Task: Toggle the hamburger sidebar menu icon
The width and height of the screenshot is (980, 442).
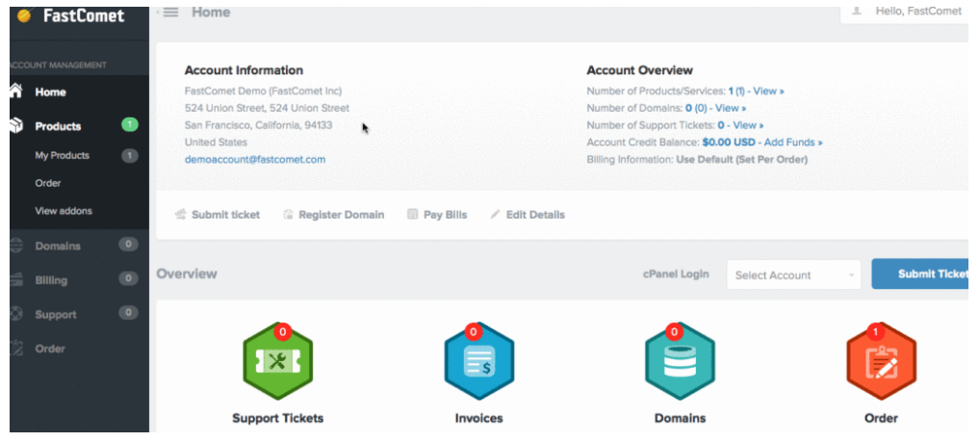Action: [x=170, y=13]
